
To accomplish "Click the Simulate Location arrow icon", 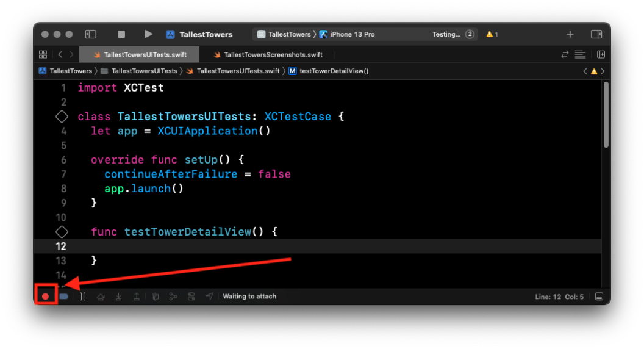I will (x=209, y=297).
